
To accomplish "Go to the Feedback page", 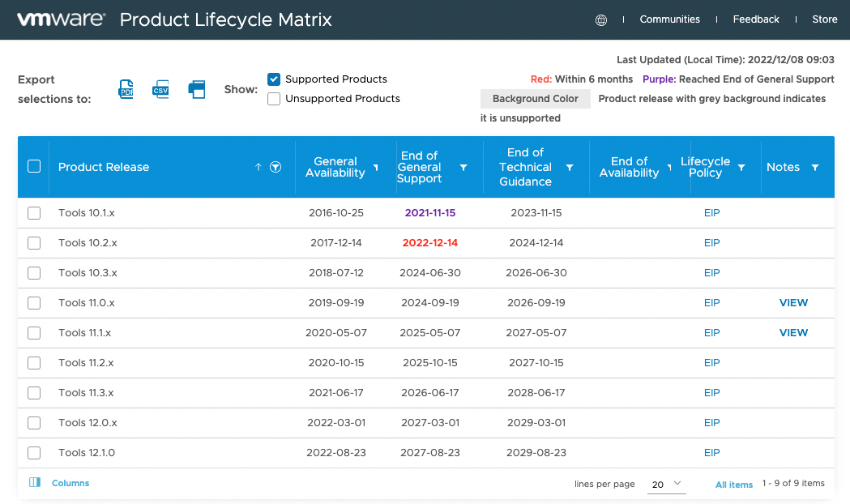I will coord(756,19).
